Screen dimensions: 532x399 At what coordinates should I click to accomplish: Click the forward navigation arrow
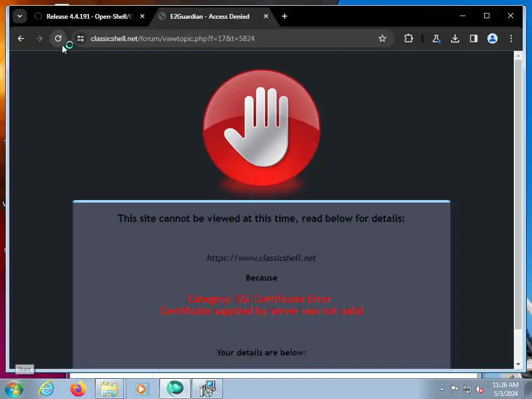(x=39, y=38)
